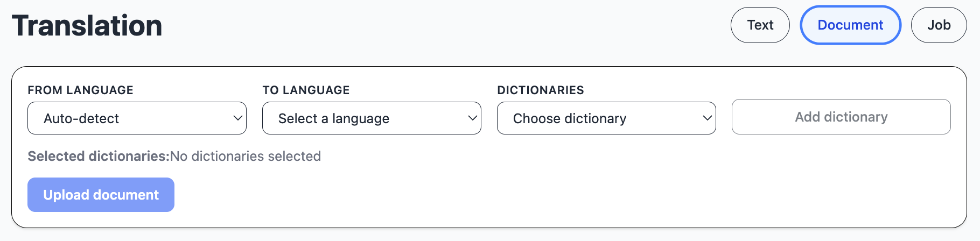The height and width of the screenshot is (241, 980).
Task: Select the Document tab
Action: (x=850, y=25)
